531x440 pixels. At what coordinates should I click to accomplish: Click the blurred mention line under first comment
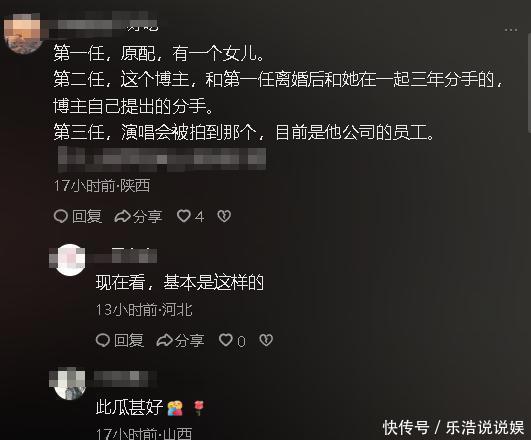(x=162, y=160)
